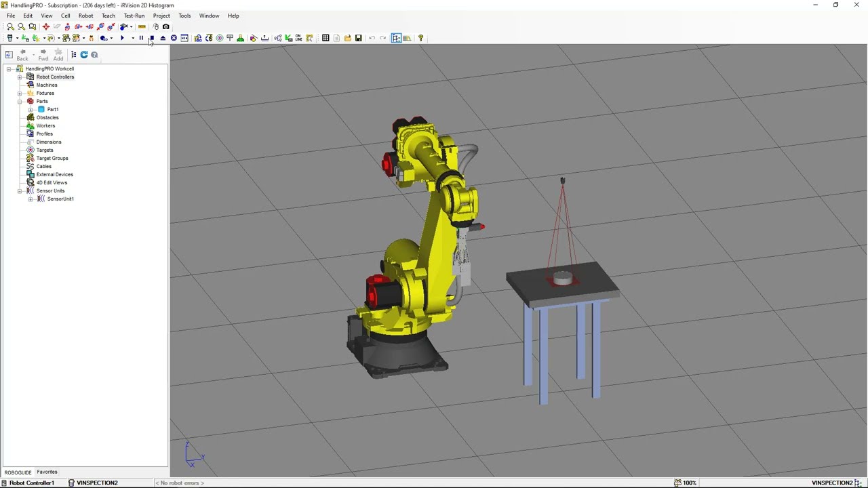Image resolution: width=868 pixels, height=488 pixels.
Task: Open the Tools menu
Action: click(184, 16)
